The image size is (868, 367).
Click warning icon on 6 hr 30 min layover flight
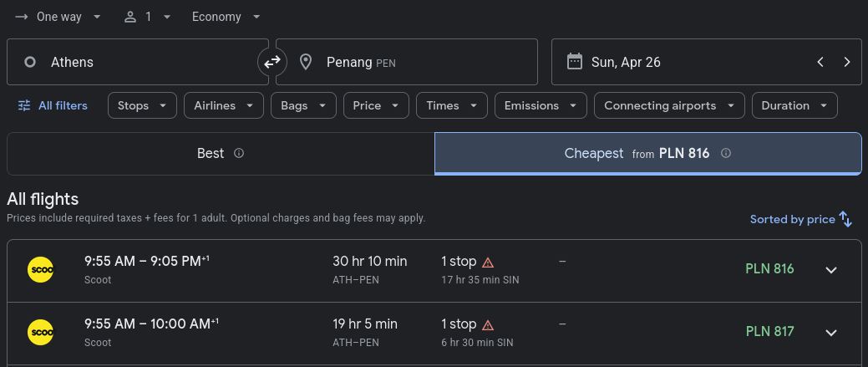(488, 325)
